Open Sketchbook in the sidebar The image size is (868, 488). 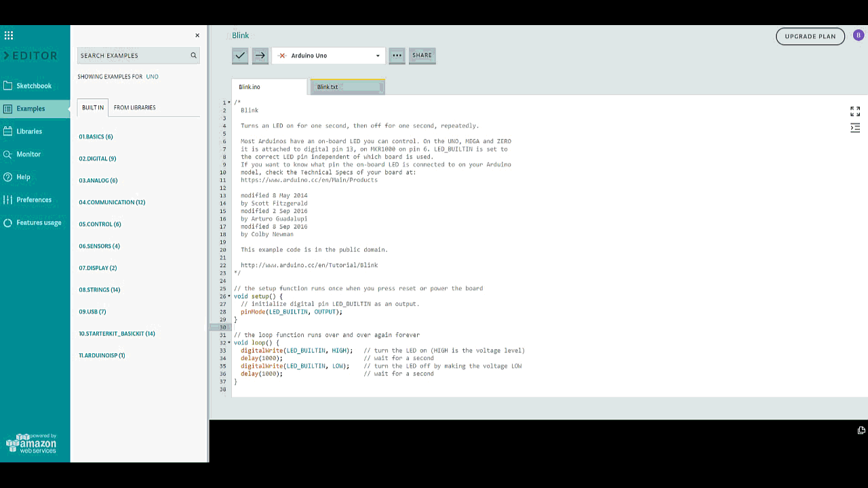click(34, 86)
